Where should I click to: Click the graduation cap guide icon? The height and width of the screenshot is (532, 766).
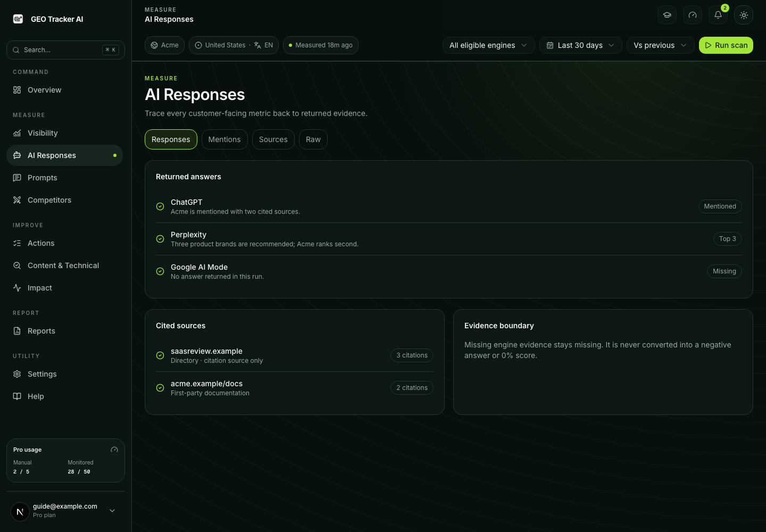[667, 15]
